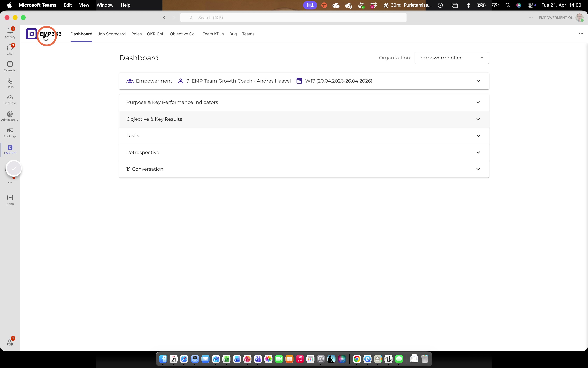Screen dimensions: 588x368
Task: Open the people notification icon at sidebar bottom
Action: (x=10, y=342)
